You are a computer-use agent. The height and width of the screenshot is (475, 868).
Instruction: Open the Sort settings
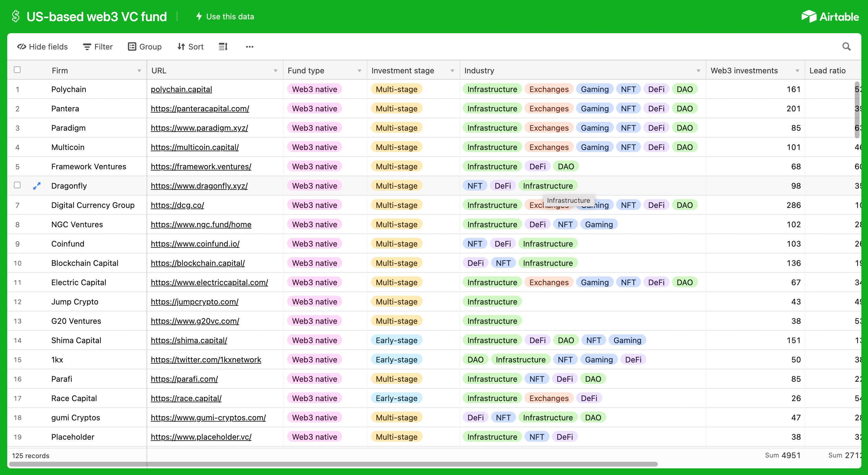point(190,46)
